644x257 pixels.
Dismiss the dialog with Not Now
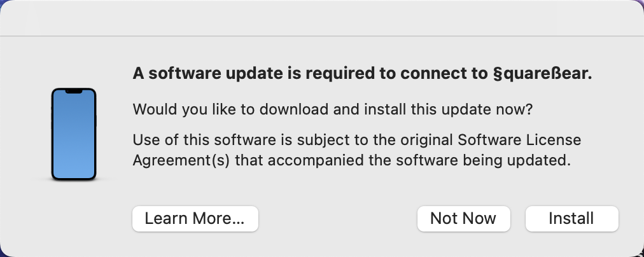[463, 218]
